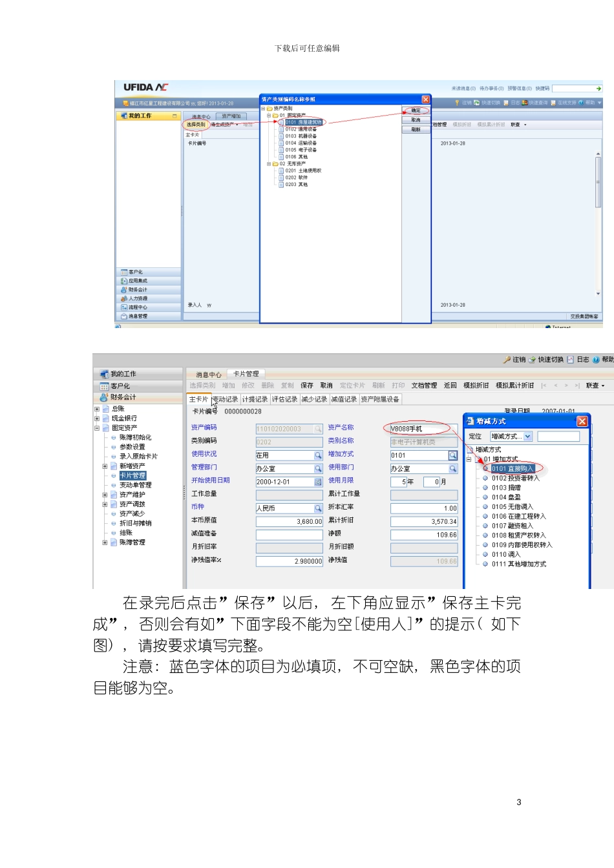Open the 资产附属设备 tab

(380, 399)
